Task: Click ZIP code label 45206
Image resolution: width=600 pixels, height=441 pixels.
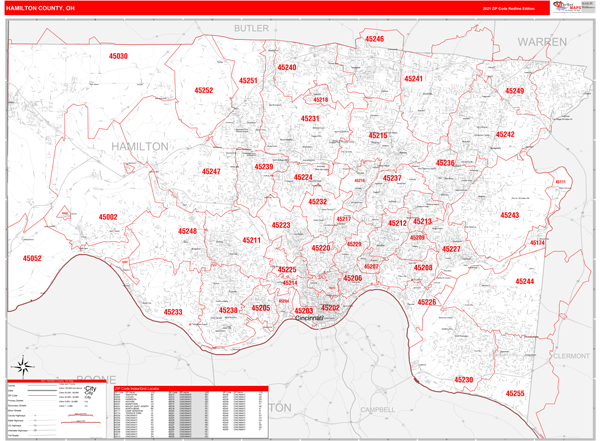Action: click(x=353, y=278)
